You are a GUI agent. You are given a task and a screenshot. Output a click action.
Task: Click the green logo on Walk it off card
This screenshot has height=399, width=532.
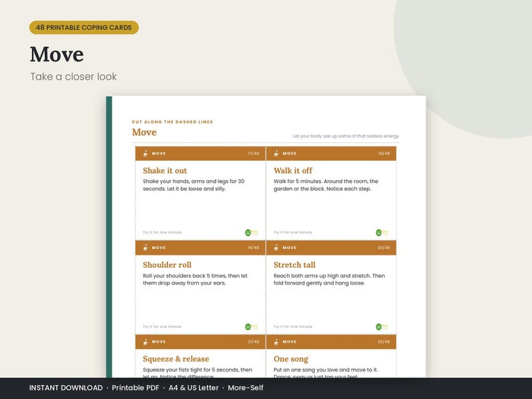click(382, 232)
